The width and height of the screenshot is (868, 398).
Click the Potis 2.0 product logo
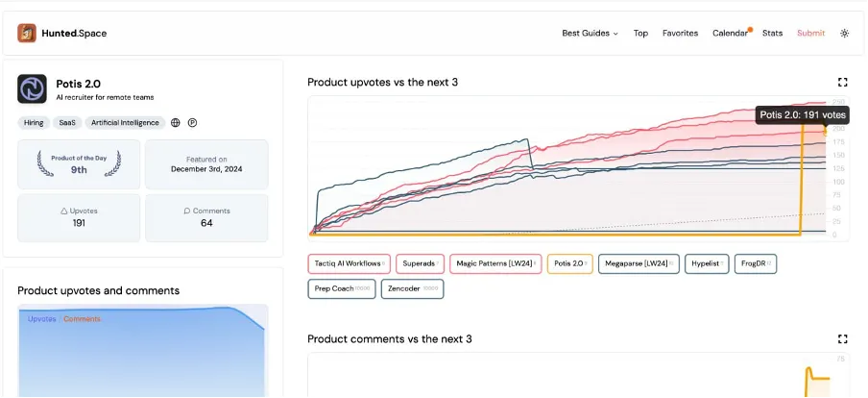[x=32, y=89]
